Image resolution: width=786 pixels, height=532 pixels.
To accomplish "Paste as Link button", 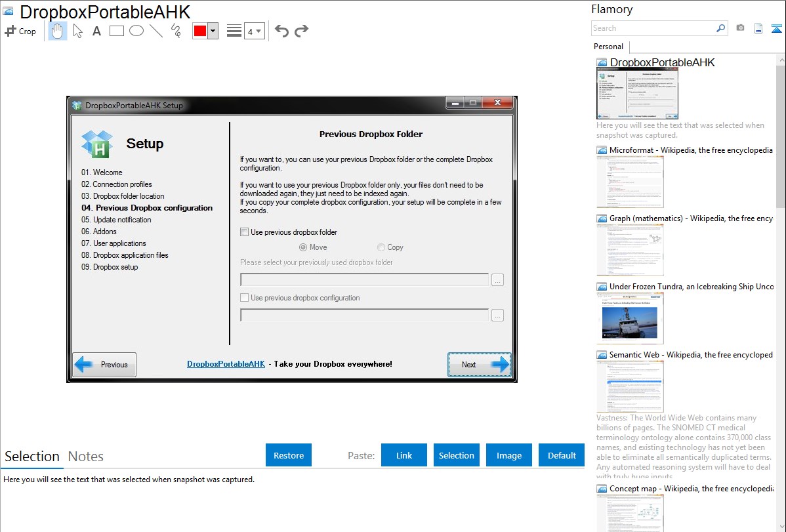I will pyautogui.click(x=404, y=455).
